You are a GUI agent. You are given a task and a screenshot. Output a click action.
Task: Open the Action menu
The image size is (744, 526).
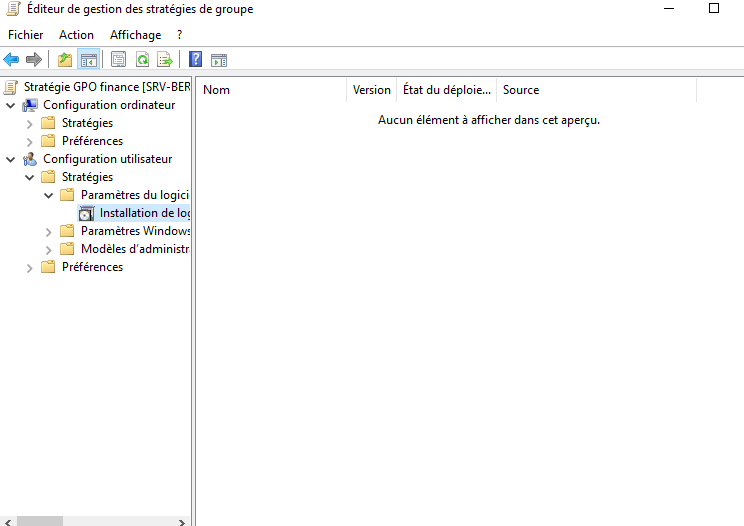(77, 35)
